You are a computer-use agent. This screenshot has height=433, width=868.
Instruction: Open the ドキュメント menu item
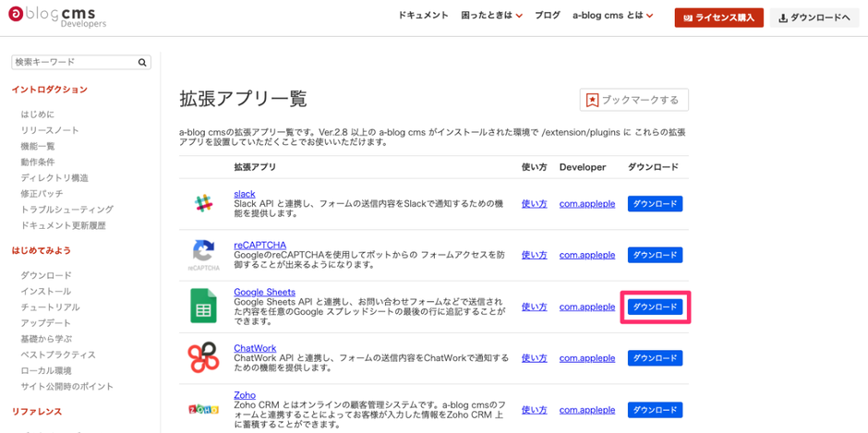tap(423, 16)
